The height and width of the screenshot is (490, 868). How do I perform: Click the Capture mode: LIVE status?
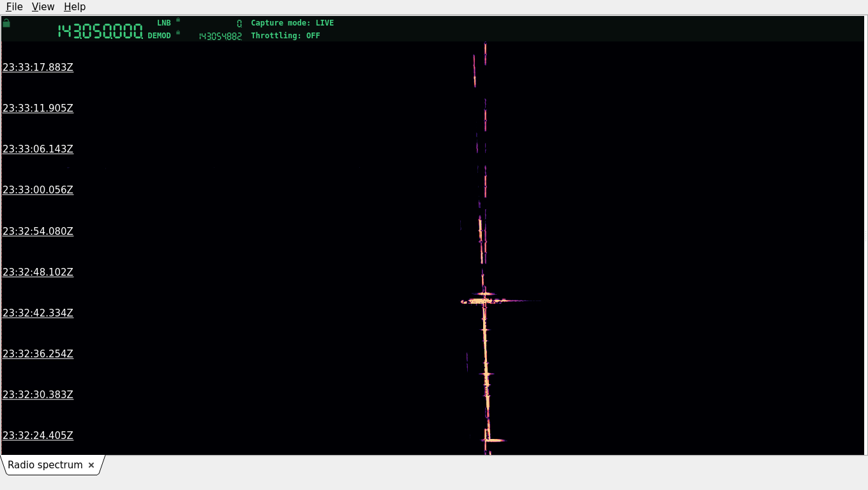292,23
